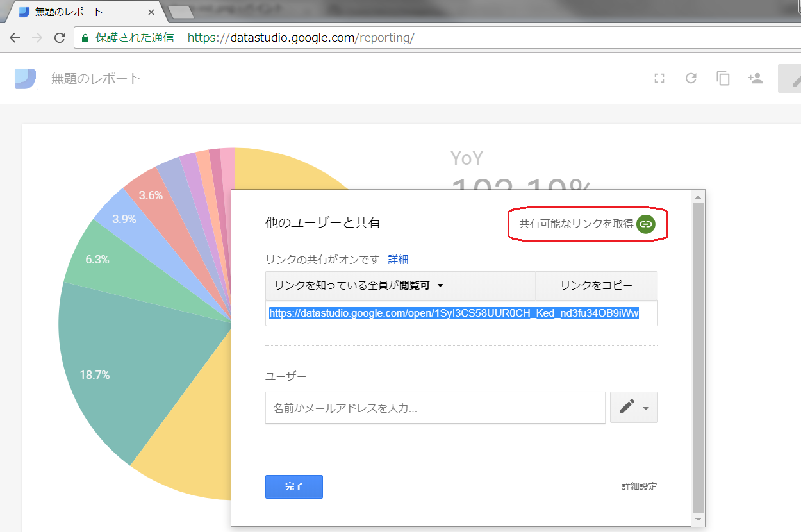The width and height of the screenshot is (801, 532).
Task: Close the 無題のレポート browser tab
Action: pos(151,12)
